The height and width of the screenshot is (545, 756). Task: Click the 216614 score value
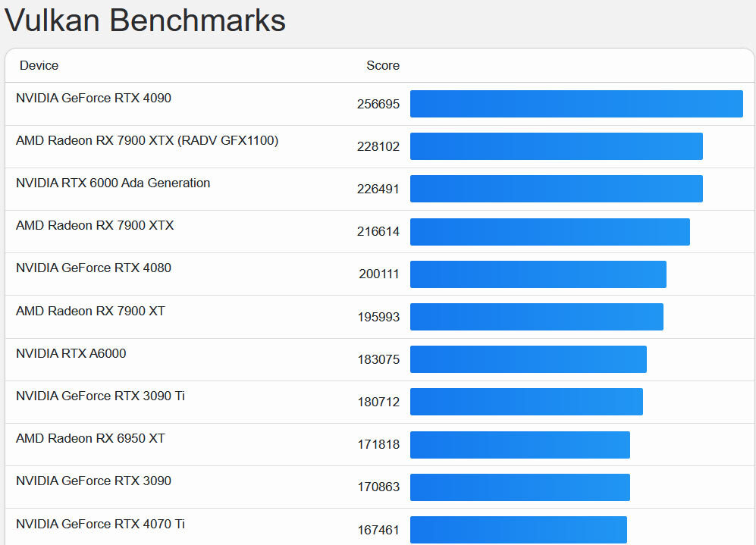(x=378, y=232)
